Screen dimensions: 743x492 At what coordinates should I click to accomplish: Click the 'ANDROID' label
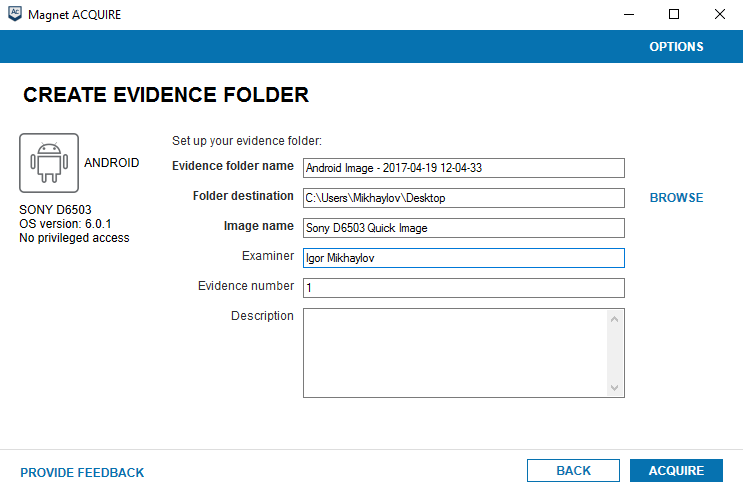tap(112, 163)
